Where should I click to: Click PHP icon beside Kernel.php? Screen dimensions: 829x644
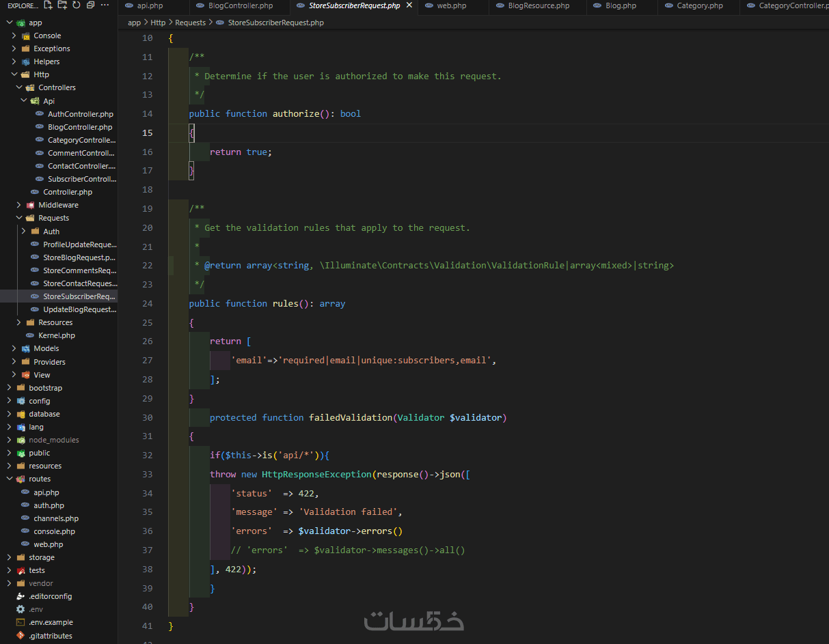[31, 335]
